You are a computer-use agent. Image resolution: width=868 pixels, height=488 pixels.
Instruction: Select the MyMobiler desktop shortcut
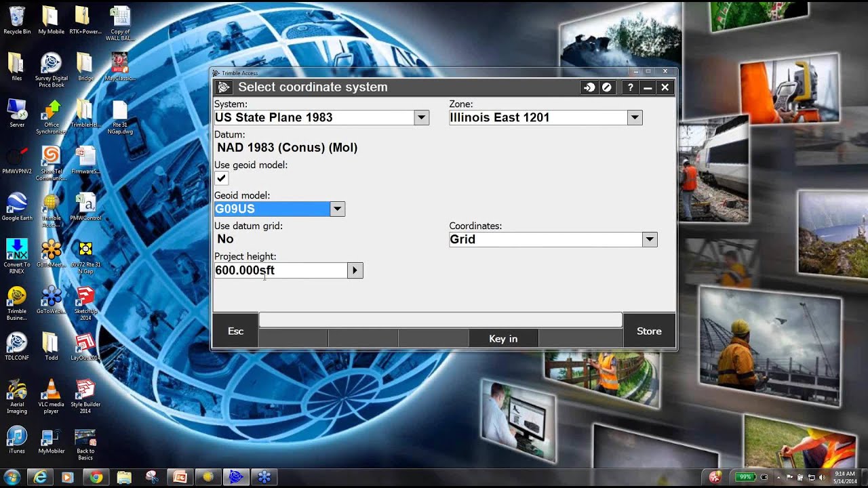(51, 440)
